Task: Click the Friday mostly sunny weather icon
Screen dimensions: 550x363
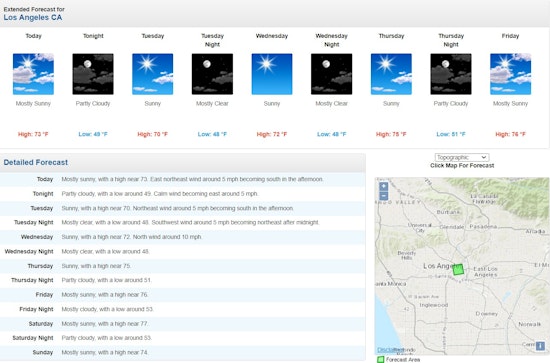Action: coord(510,74)
